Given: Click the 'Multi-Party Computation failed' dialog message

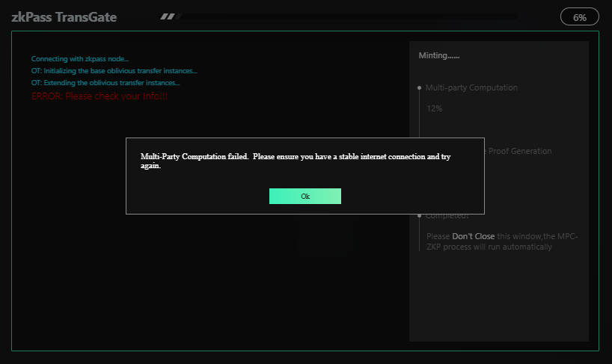Looking at the screenshot, I should click(296, 161).
